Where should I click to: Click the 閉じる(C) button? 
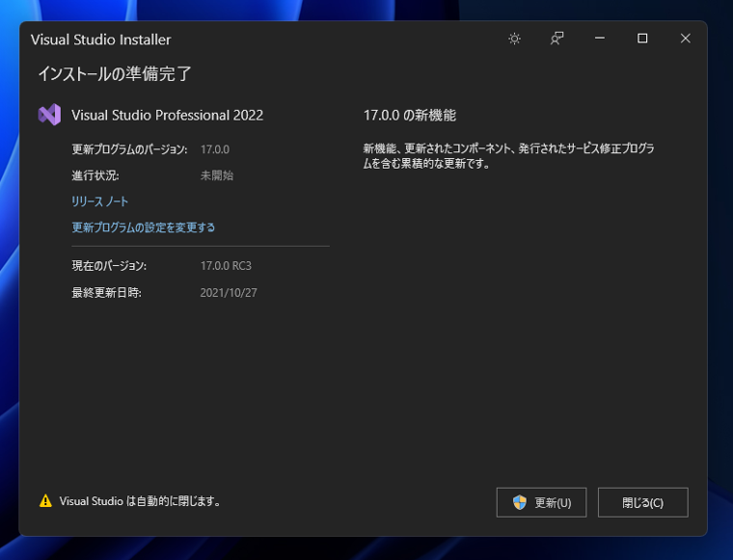642,502
